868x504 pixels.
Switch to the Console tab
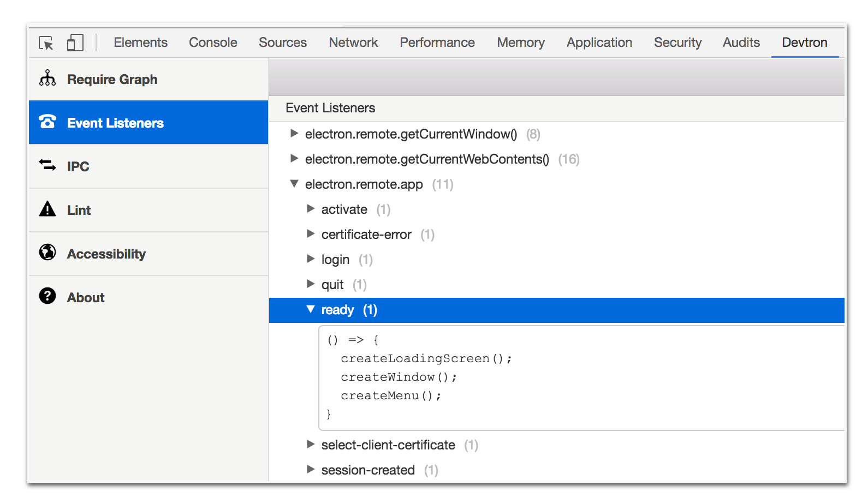click(213, 43)
